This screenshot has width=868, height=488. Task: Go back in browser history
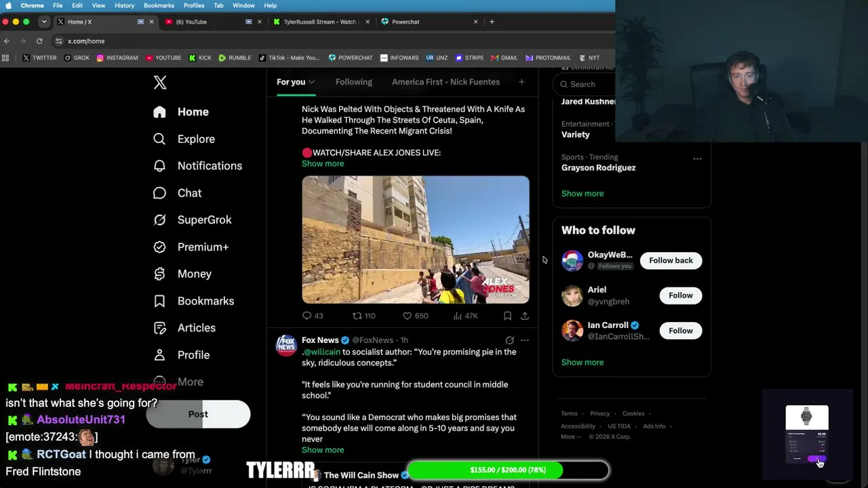click(x=7, y=41)
